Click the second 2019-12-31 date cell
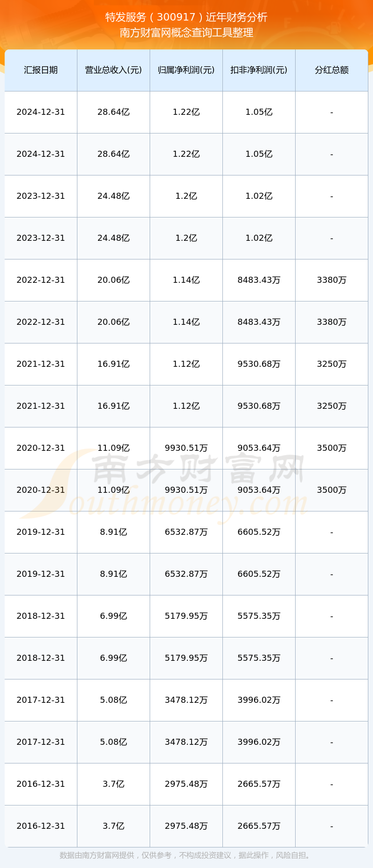Image resolution: width=373 pixels, height=868 pixels. (x=41, y=574)
